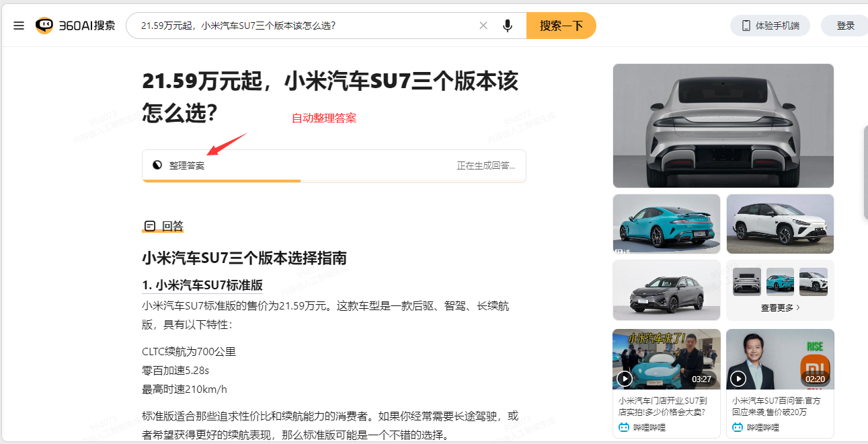Click the heading 1. 小米汽车SU7标准版

point(202,285)
